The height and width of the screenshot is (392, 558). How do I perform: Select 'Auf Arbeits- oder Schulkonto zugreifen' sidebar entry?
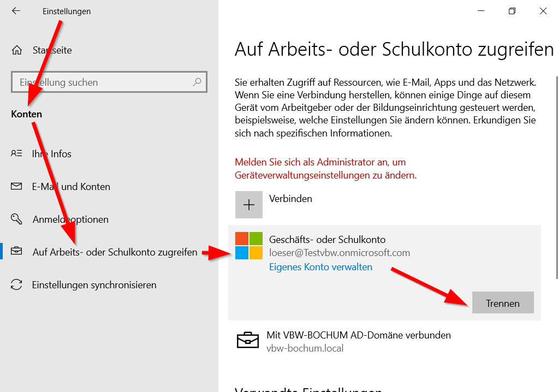tap(115, 252)
